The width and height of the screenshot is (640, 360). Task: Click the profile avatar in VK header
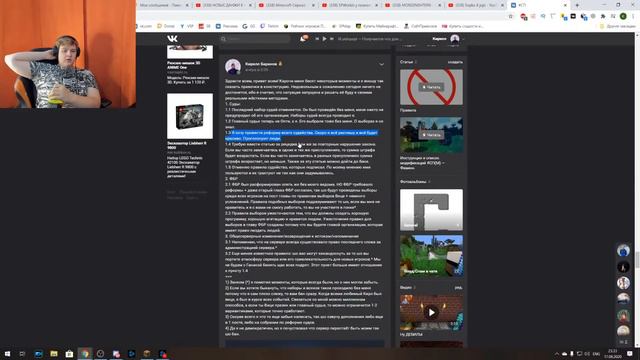455,39
